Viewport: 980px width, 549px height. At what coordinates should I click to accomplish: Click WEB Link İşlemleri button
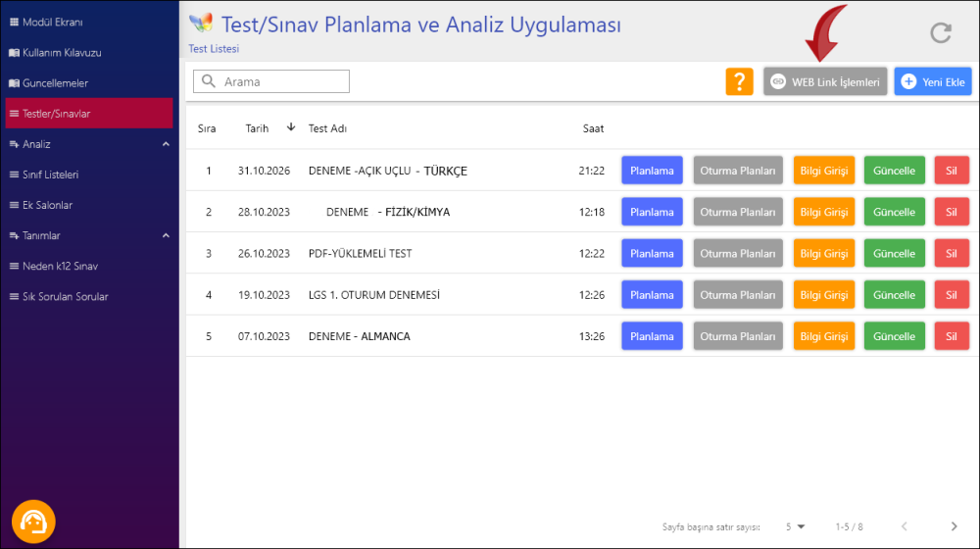tap(825, 82)
